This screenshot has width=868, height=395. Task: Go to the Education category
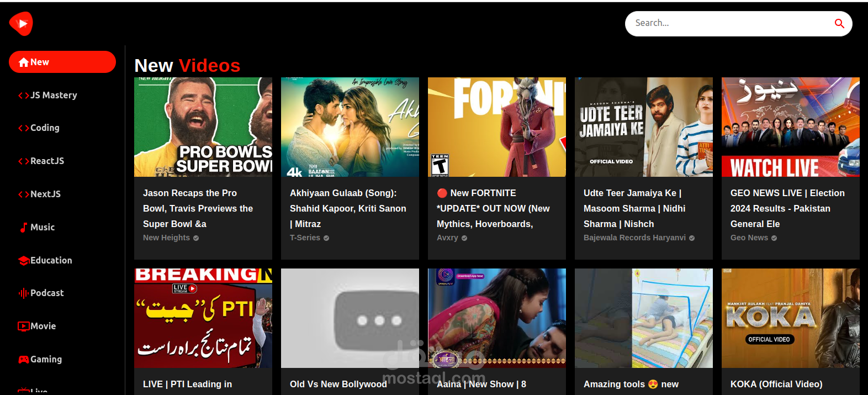coord(62,260)
